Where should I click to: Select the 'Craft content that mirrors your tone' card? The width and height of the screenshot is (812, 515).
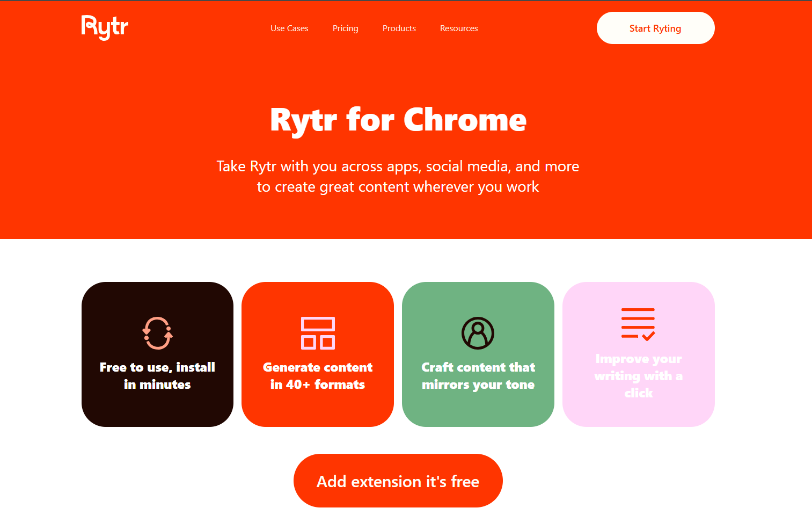pos(478,354)
